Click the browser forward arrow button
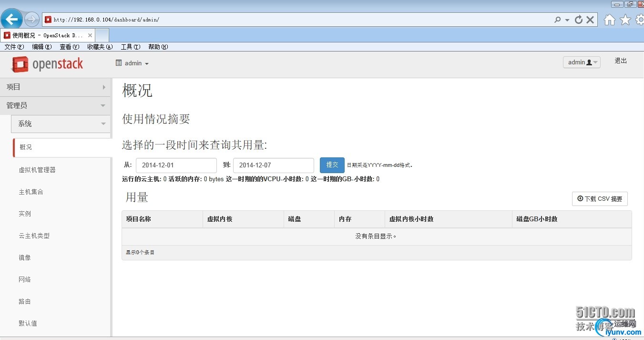The height and width of the screenshot is (340, 644). pyautogui.click(x=31, y=20)
